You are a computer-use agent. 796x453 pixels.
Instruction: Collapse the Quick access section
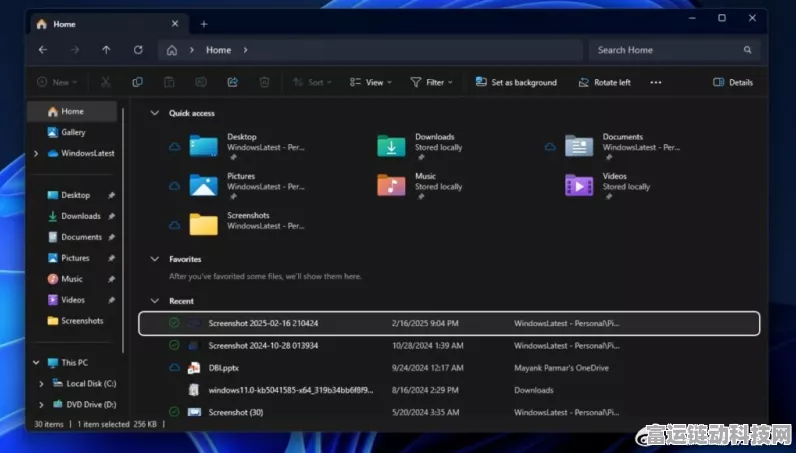pyautogui.click(x=154, y=113)
